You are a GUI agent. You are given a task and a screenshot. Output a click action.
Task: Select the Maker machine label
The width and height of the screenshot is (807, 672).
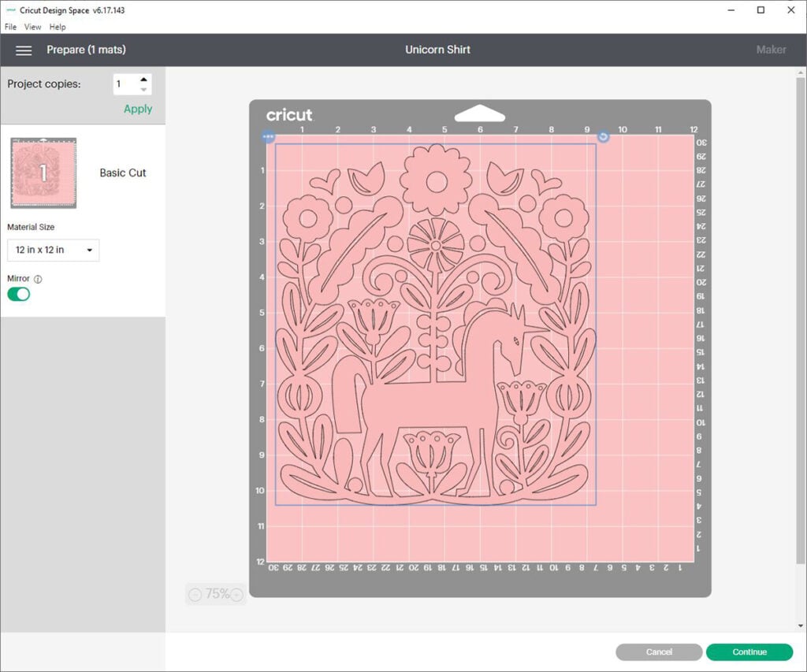771,50
